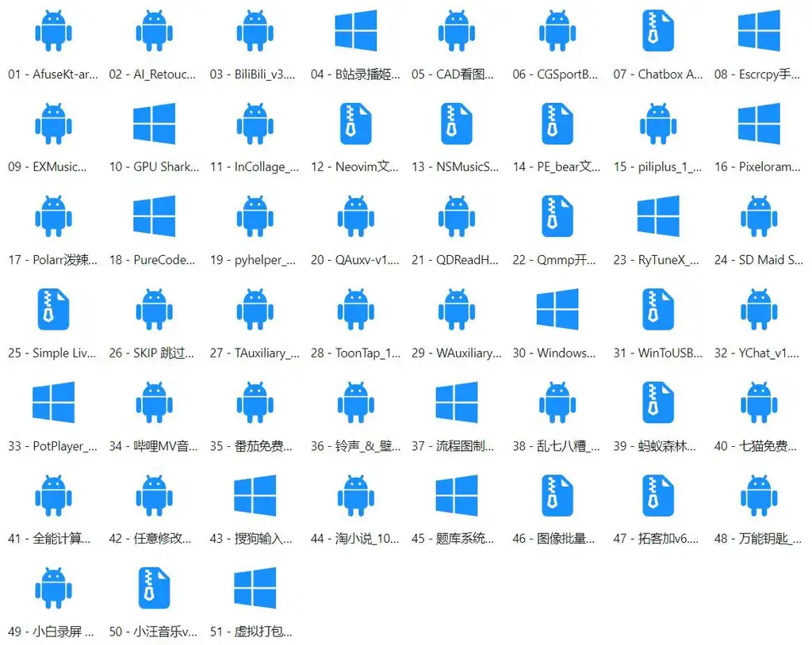
Task: Select the Windows icon for 18 - PureCode
Action: (x=155, y=216)
